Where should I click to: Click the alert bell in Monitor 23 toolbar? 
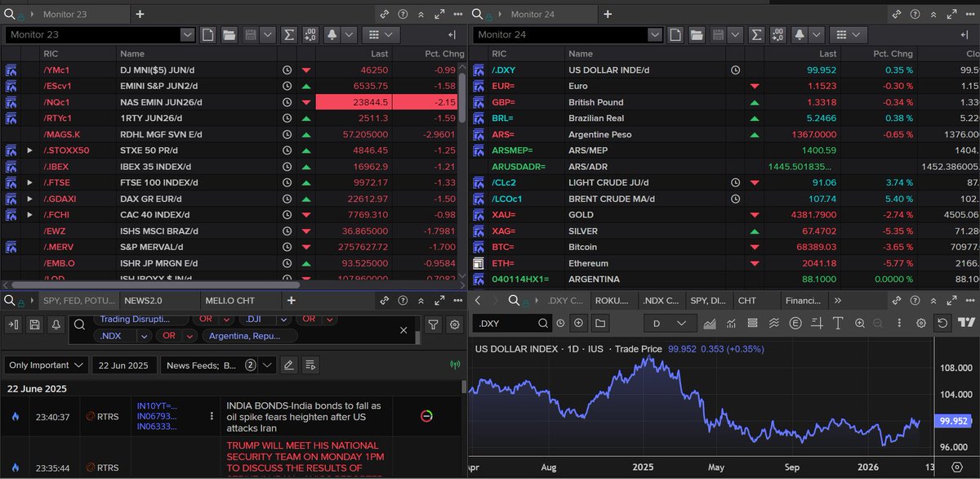point(332,35)
